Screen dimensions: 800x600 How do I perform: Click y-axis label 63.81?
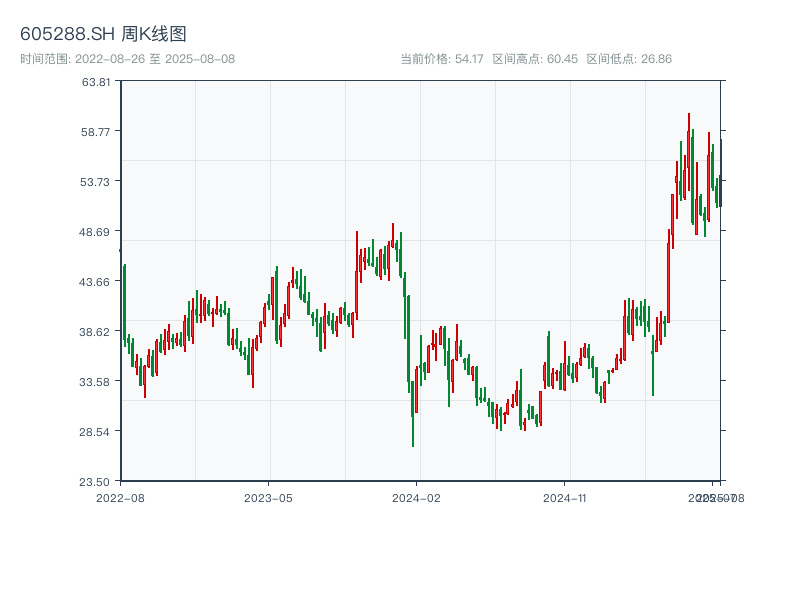(96, 82)
